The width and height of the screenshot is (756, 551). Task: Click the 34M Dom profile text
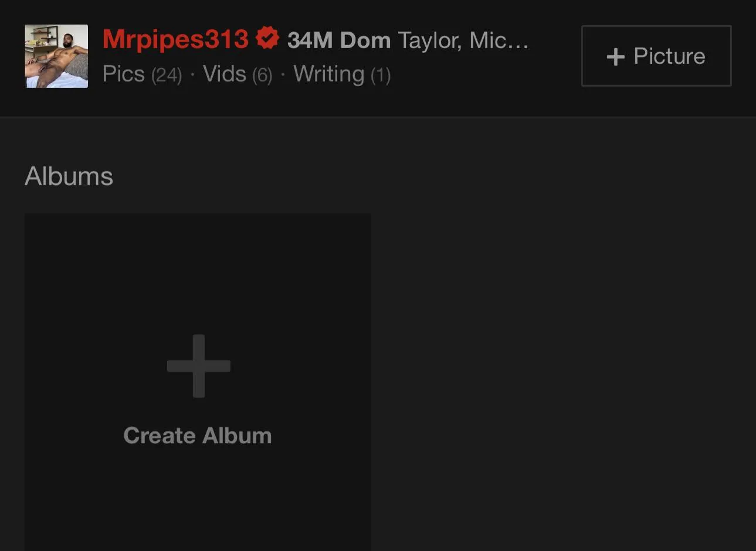tap(338, 40)
